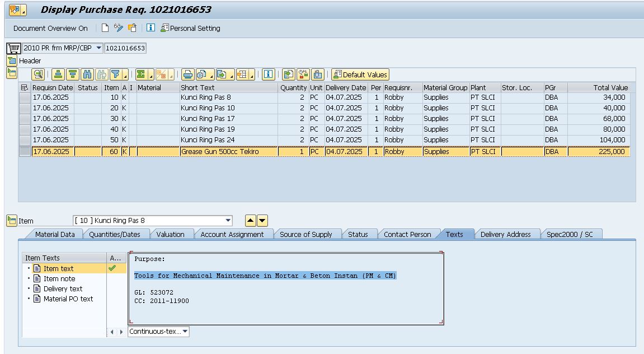The image size is (644, 354).
Task: Collapse the Header section icon
Action: (x=12, y=61)
